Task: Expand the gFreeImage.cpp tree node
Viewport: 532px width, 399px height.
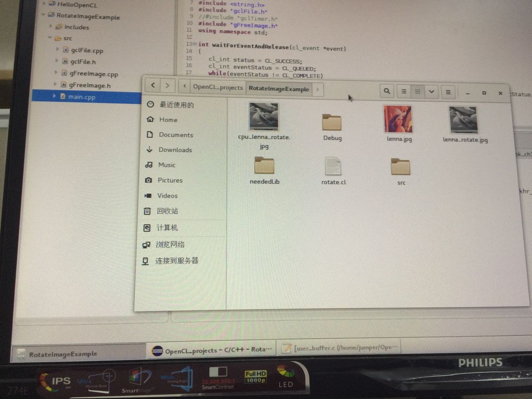Action: pyautogui.click(x=56, y=72)
